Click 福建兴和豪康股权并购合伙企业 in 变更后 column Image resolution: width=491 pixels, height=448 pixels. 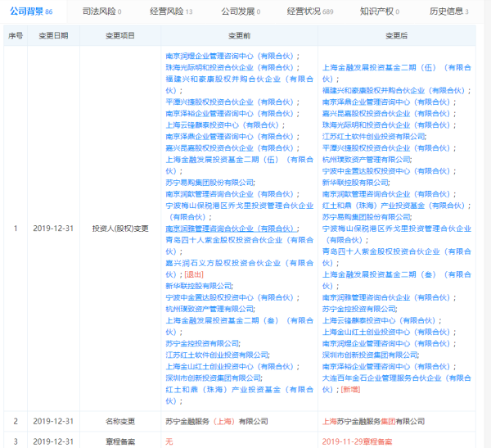pos(394,91)
